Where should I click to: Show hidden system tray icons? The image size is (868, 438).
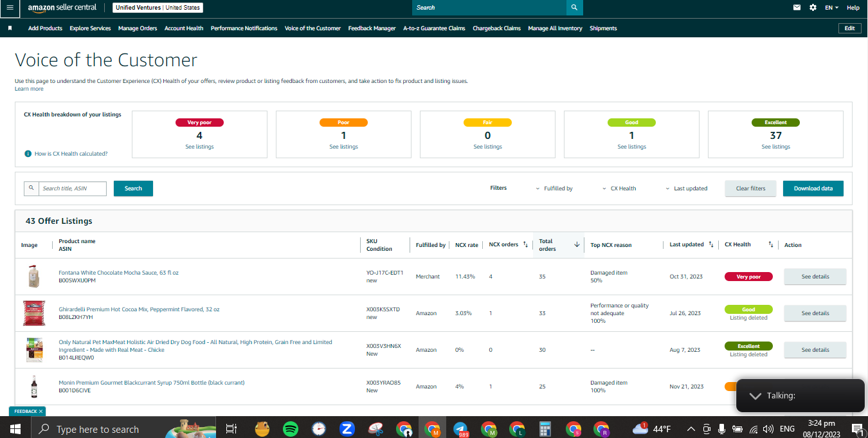[691, 429]
